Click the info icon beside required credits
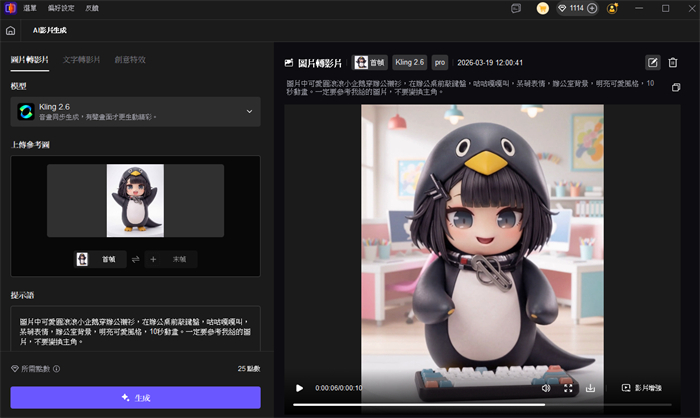 point(57,369)
